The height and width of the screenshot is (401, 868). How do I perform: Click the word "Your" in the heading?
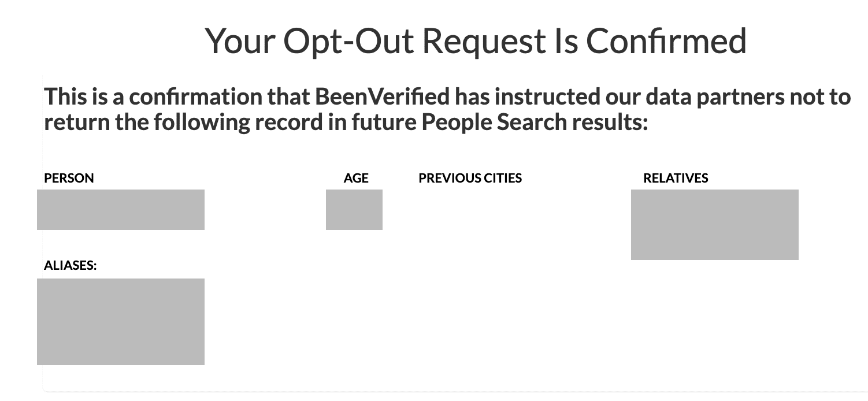[x=240, y=41]
